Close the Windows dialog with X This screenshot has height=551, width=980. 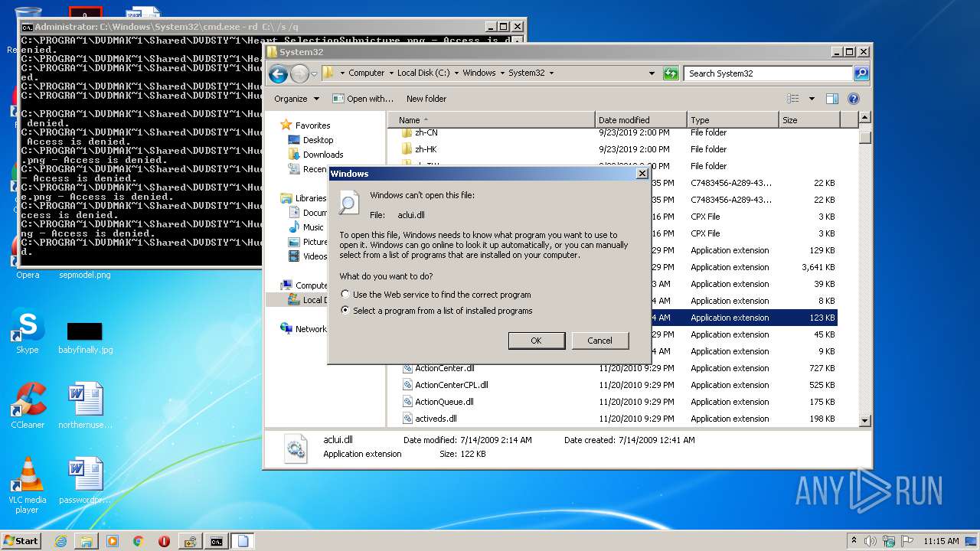pyautogui.click(x=642, y=174)
